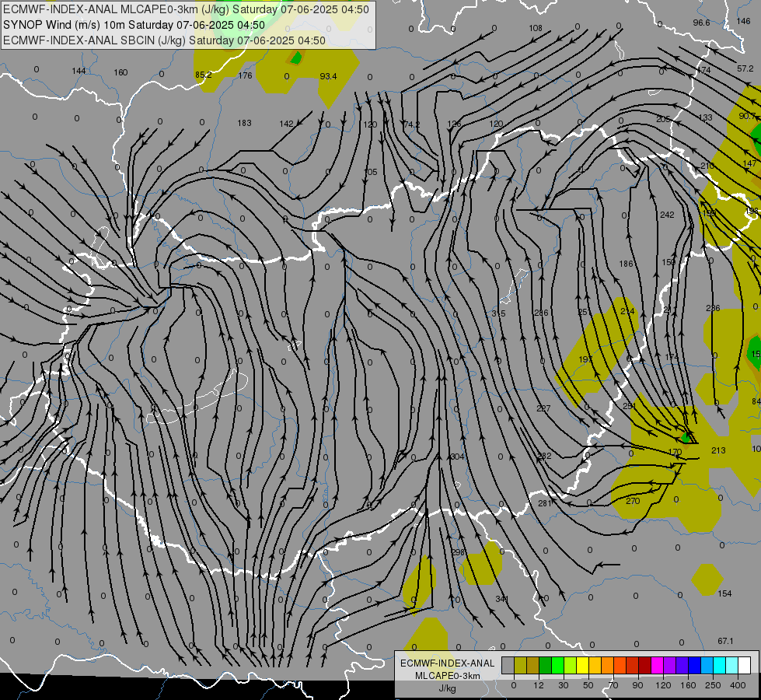
Task: Click the legend tick label 50
Action: [x=588, y=685]
